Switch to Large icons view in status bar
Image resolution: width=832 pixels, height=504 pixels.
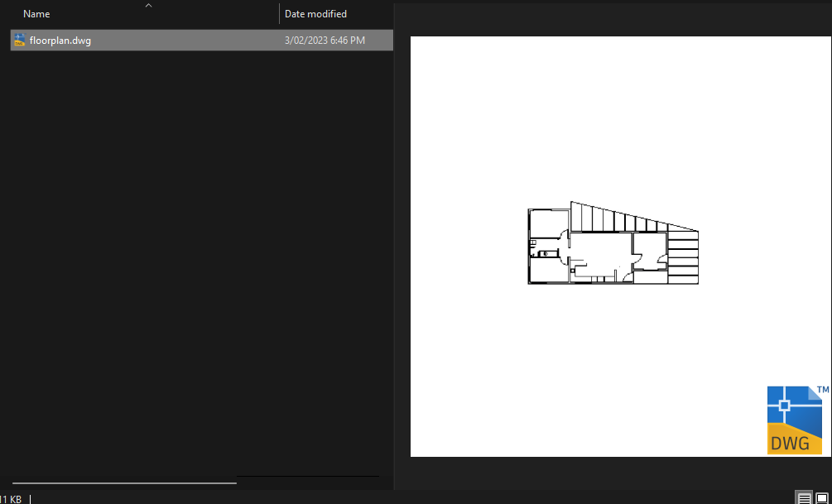click(821, 498)
